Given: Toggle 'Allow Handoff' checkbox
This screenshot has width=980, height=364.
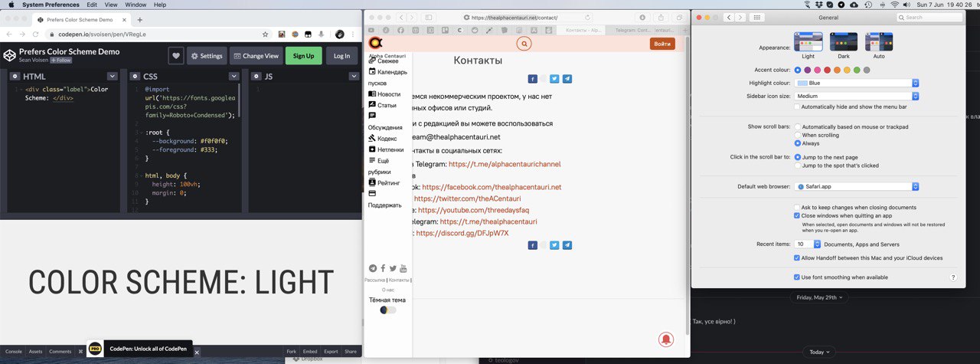Looking at the screenshot, I should (797, 258).
